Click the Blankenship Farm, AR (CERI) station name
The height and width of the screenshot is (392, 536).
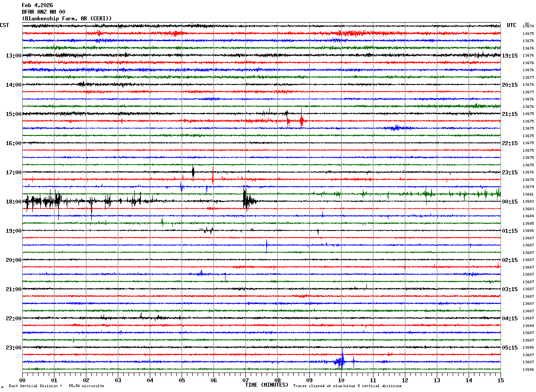click(67, 19)
